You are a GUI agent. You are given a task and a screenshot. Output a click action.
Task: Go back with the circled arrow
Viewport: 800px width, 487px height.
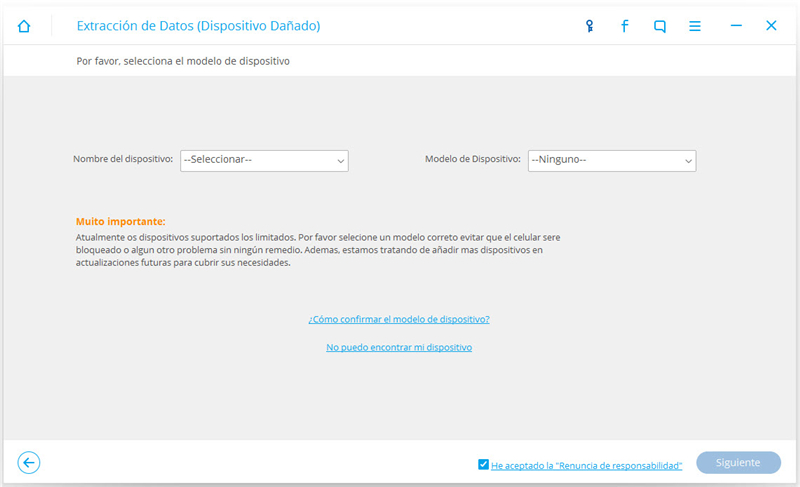click(x=29, y=463)
